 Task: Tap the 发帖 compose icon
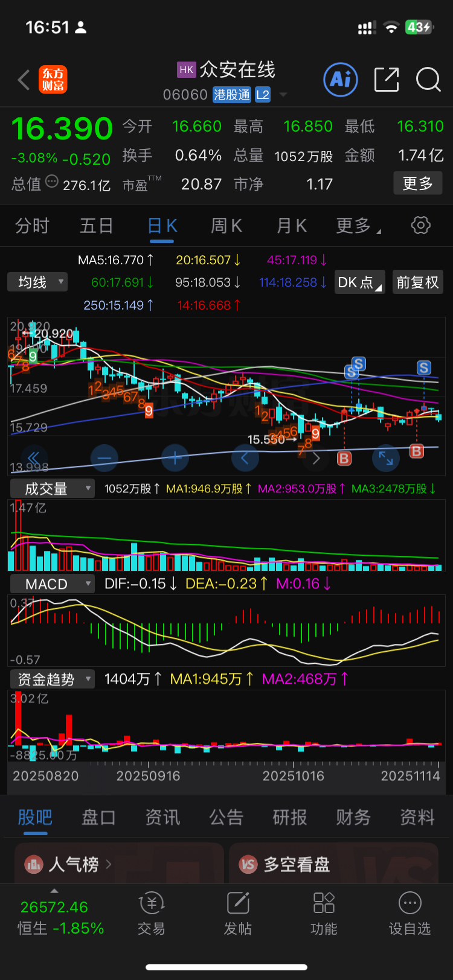(x=238, y=903)
